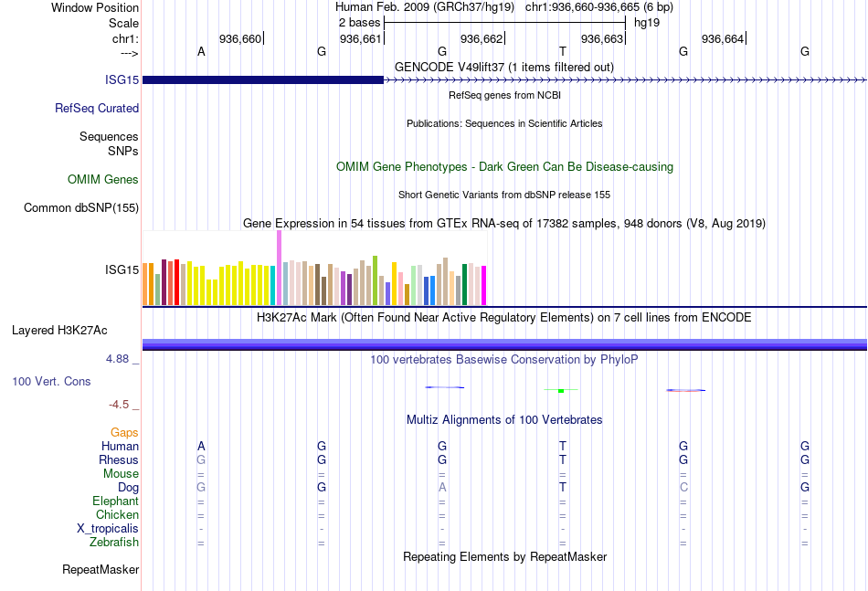Screen dimensions: 868x591
Task: Click the 2 bases scale text
Action: coord(360,23)
